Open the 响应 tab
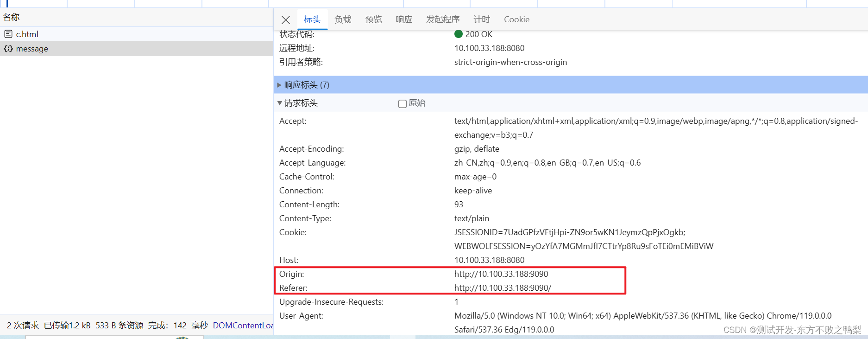868x339 pixels. click(404, 19)
